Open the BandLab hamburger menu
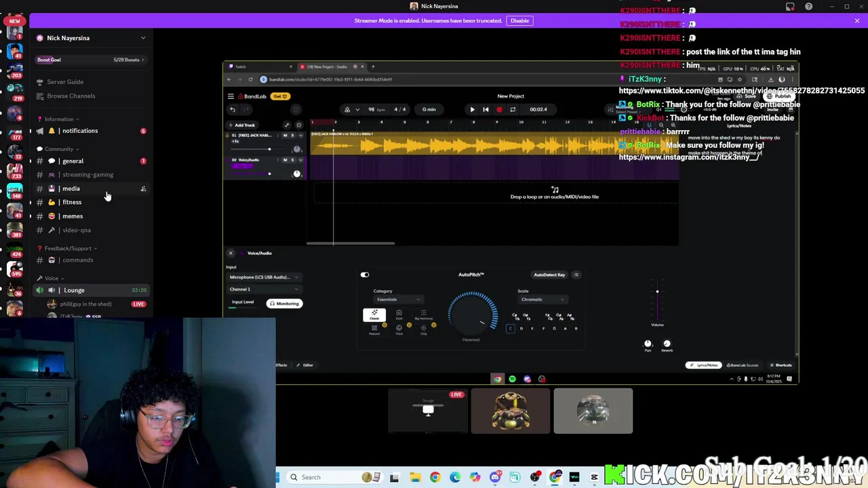Screen dimensions: 868x488 click(x=231, y=96)
